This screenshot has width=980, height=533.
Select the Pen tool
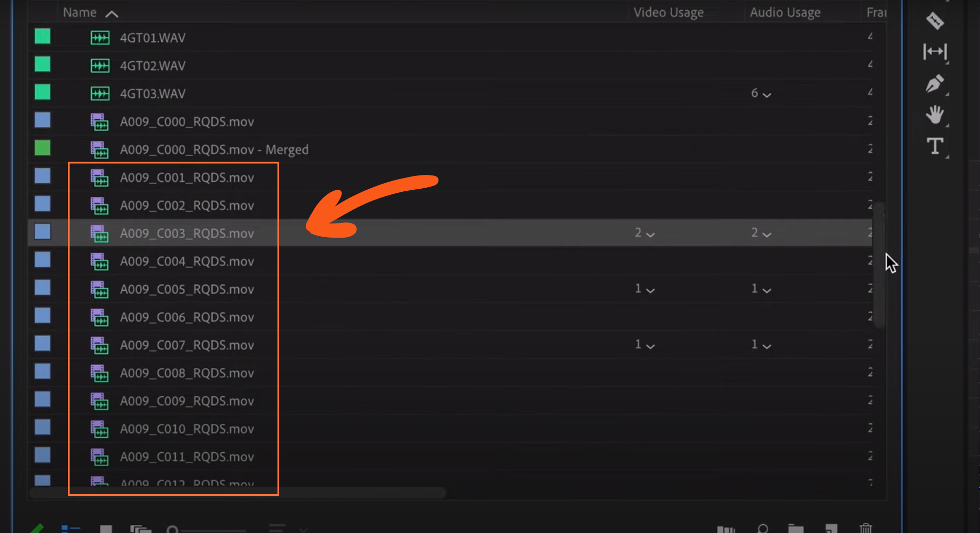click(x=935, y=84)
